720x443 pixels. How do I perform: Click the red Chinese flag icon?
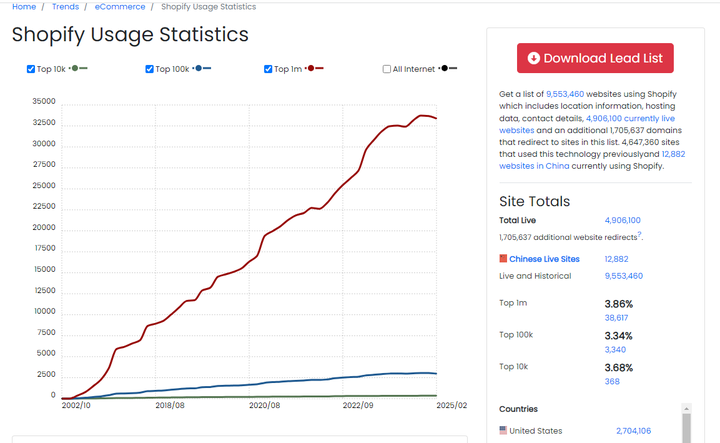(x=503, y=258)
